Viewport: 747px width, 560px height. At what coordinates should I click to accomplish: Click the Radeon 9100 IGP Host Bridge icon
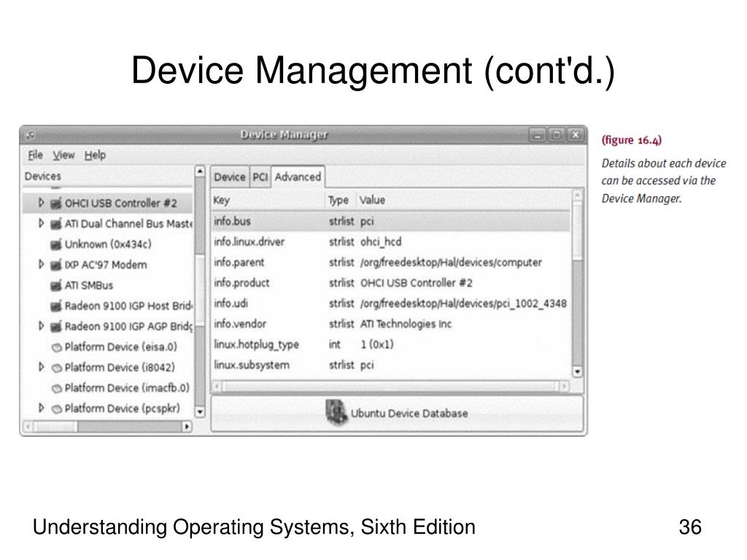tap(56, 306)
